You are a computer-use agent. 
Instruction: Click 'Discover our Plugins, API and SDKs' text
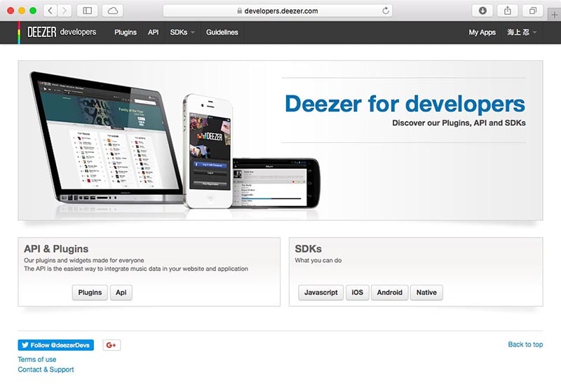click(459, 123)
